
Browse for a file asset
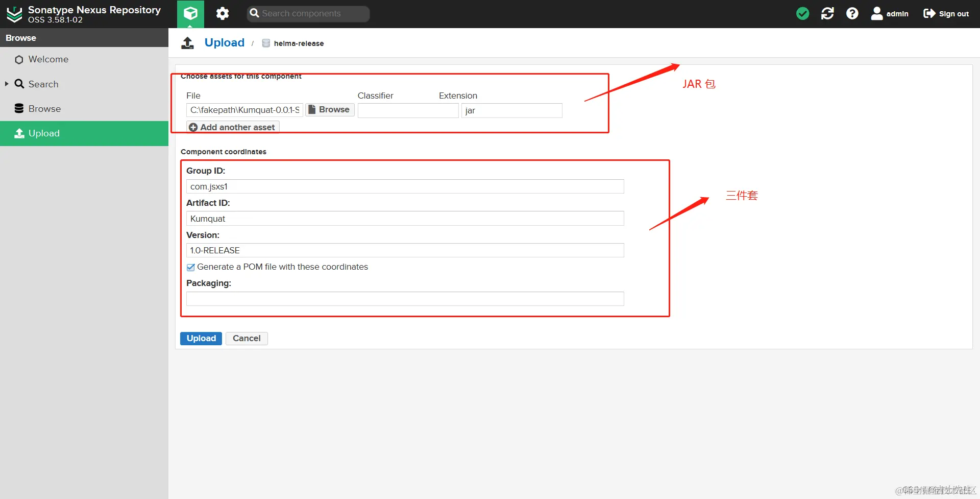click(x=330, y=110)
